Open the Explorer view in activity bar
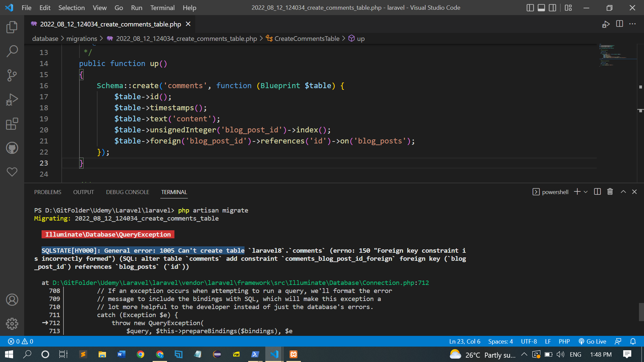644x362 pixels. [12, 27]
